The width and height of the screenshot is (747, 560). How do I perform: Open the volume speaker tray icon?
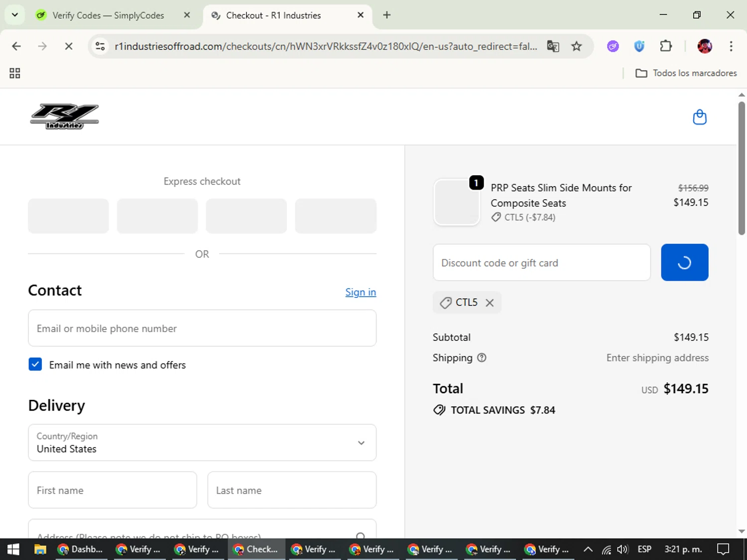point(622,549)
